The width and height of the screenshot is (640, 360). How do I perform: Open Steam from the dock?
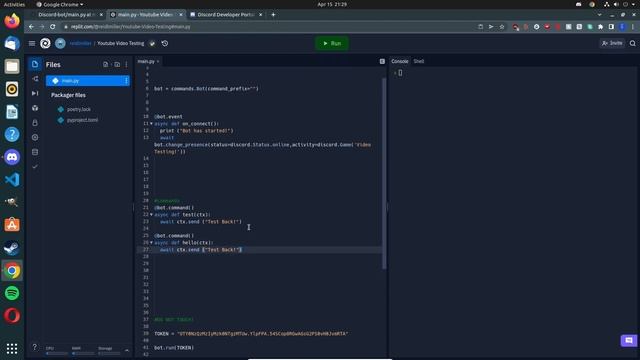12,248
